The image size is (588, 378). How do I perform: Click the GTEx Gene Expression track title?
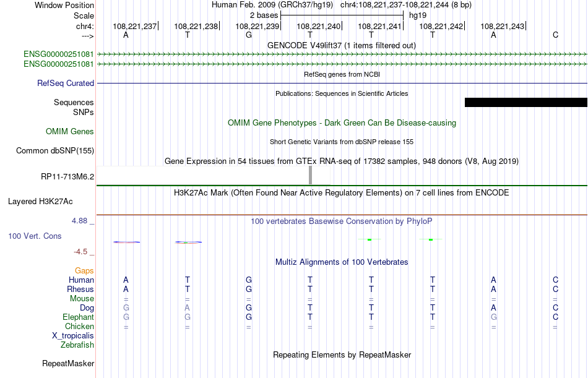(342, 161)
